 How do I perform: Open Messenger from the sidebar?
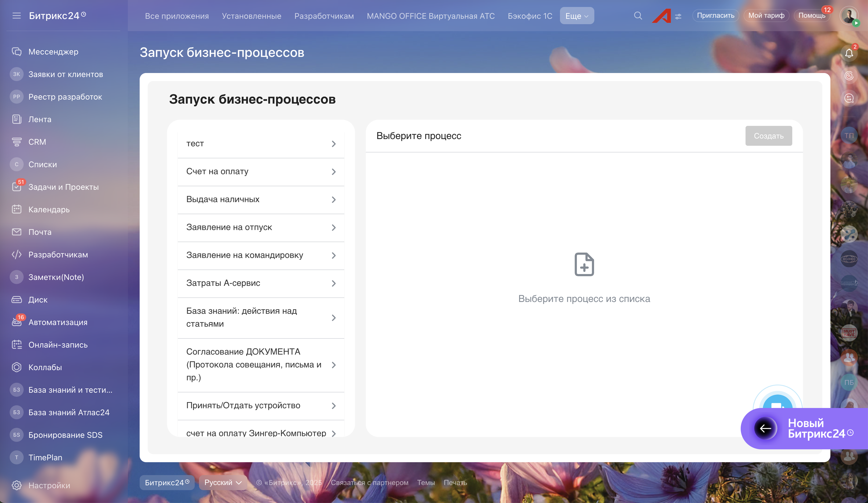coord(17,52)
